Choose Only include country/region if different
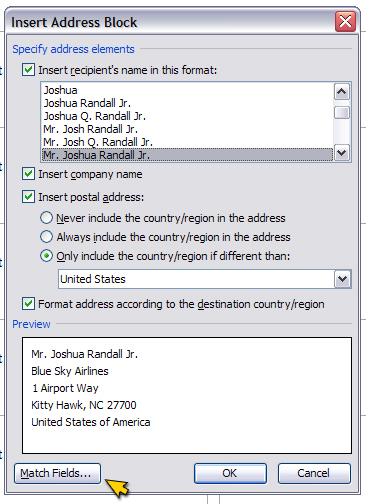Viewport: 366px width, 504px height. (x=46, y=256)
